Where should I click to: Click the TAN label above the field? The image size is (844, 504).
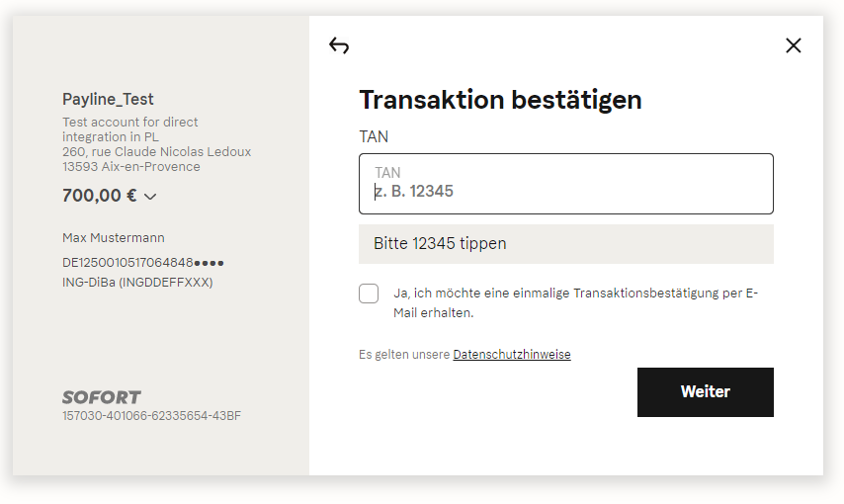click(x=374, y=136)
